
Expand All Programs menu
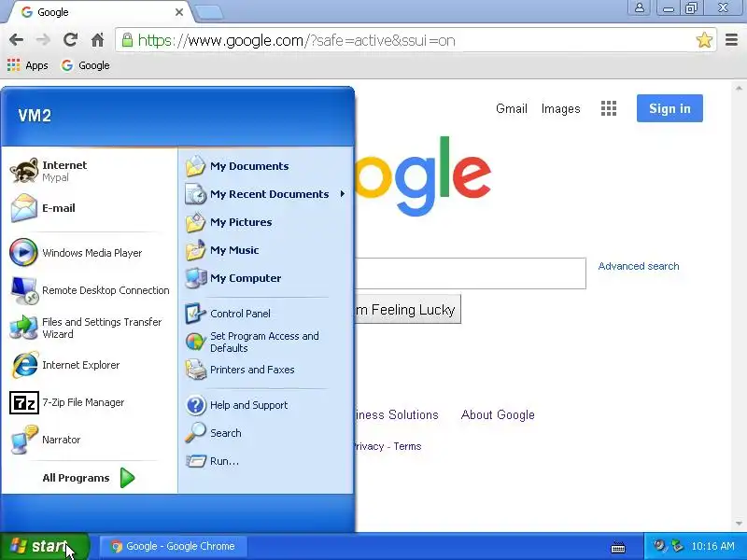point(90,478)
